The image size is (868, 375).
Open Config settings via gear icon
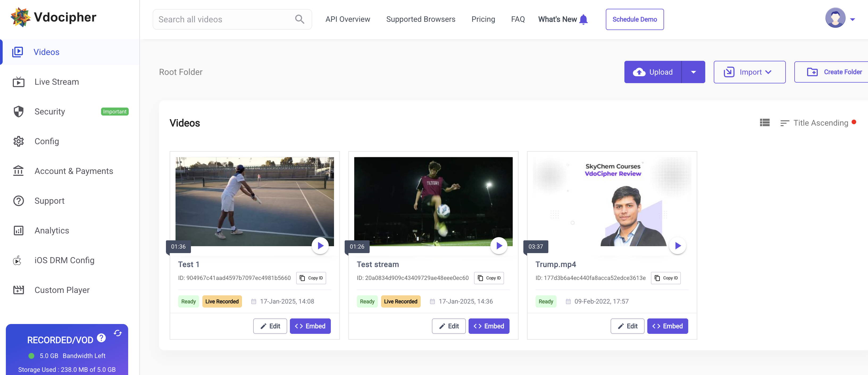[18, 141]
